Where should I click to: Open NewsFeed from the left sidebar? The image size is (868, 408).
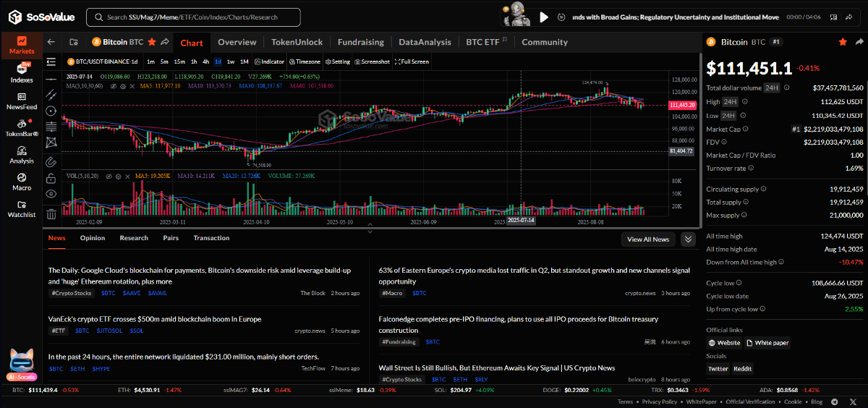click(22, 101)
